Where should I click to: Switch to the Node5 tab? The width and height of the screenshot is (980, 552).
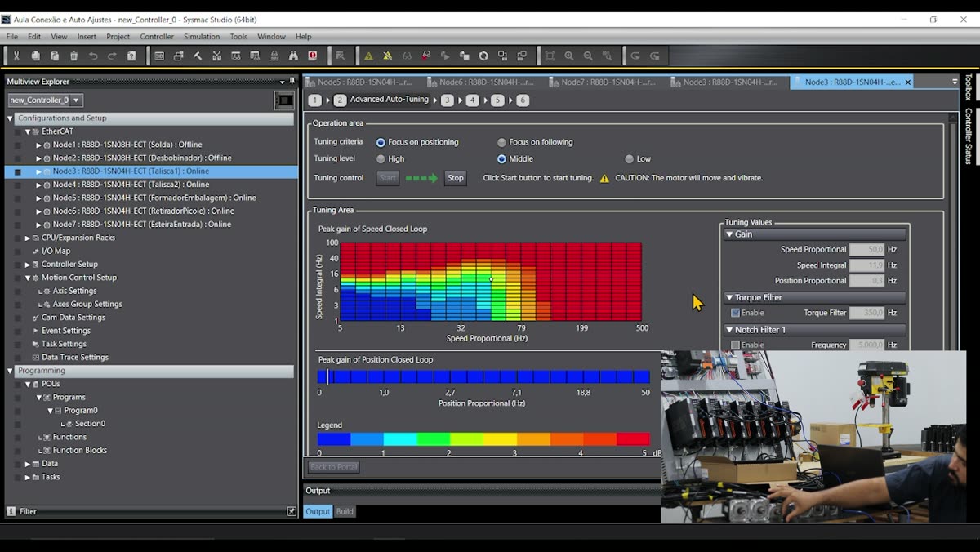tap(364, 82)
